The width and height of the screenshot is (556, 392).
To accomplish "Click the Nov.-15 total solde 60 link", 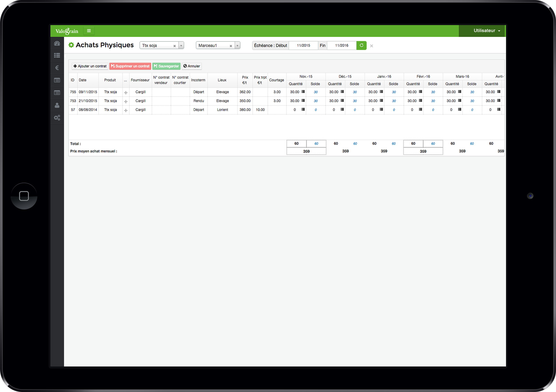I will [316, 144].
